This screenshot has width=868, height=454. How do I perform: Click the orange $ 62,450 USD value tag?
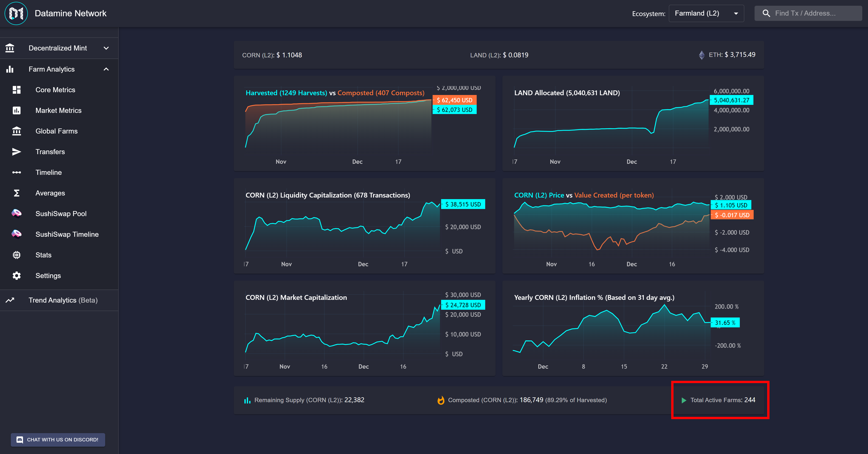(x=455, y=100)
